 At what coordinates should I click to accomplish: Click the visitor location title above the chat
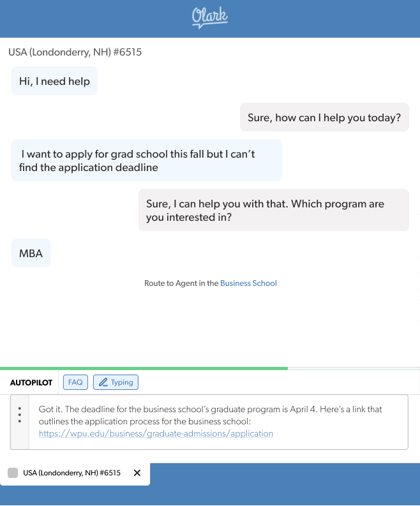click(75, 52)
